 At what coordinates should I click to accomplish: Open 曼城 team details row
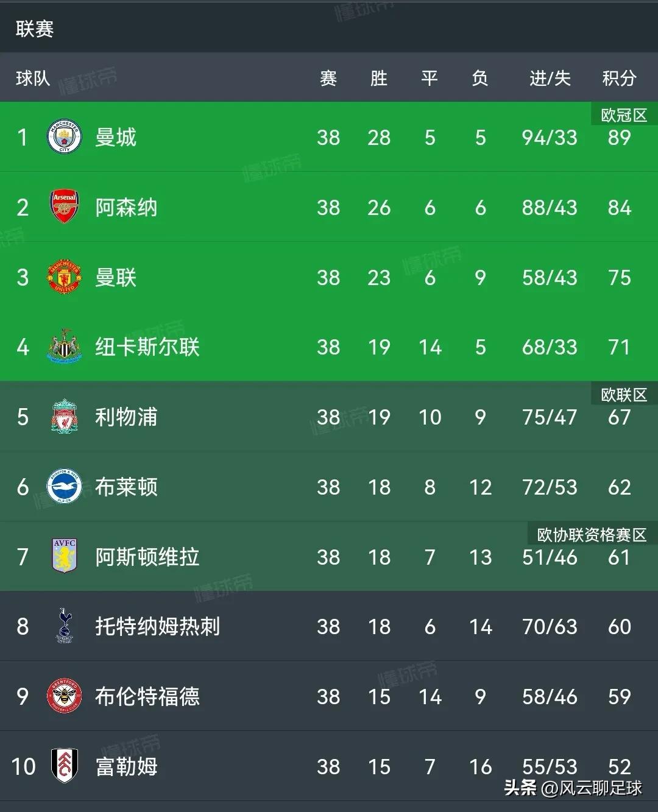(116, 138)
